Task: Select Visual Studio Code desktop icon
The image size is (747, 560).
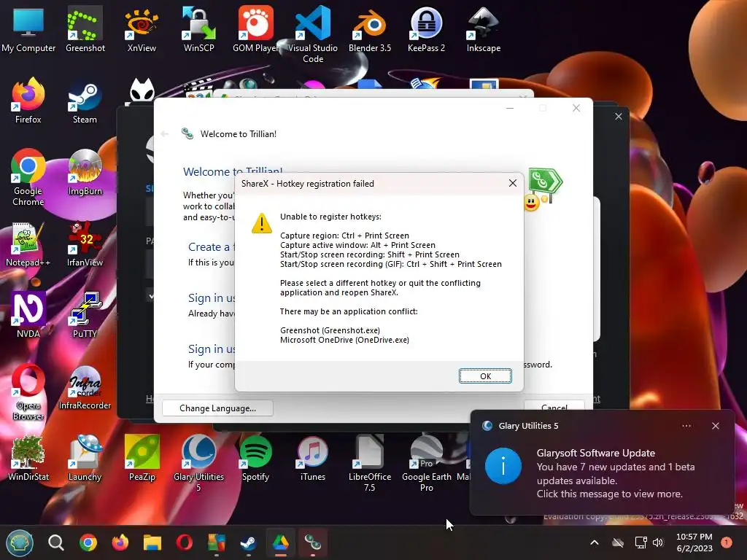Action: 312,34
